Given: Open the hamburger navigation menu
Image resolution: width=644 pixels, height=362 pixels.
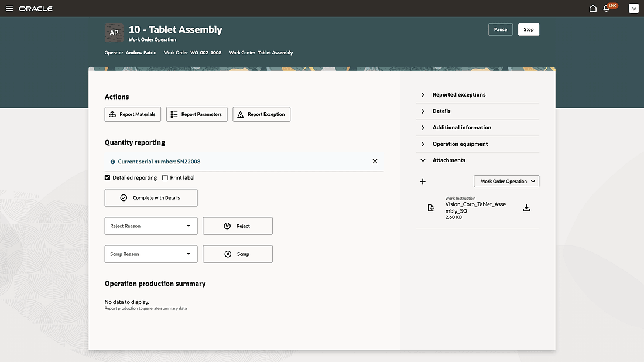Looking at the screenshot, I should (9, 8).
